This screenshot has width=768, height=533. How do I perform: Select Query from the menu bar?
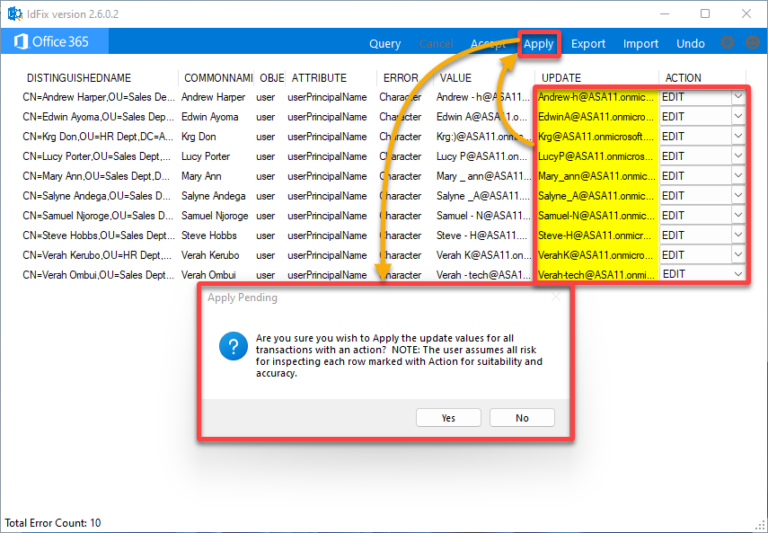[x=385, y=44]
